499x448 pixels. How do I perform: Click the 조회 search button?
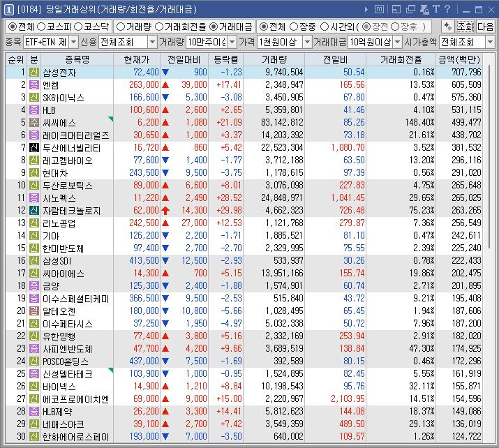466,27
